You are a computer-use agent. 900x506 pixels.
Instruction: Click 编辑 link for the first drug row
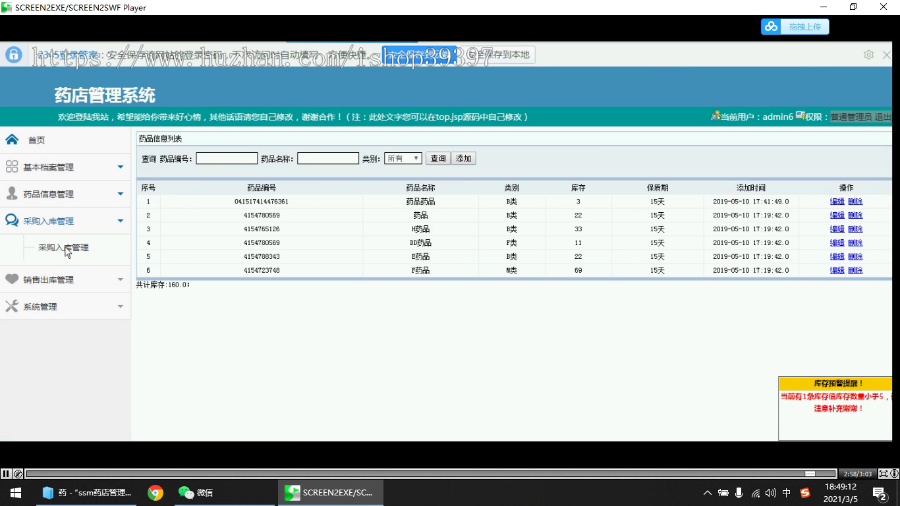pos(837,201)
